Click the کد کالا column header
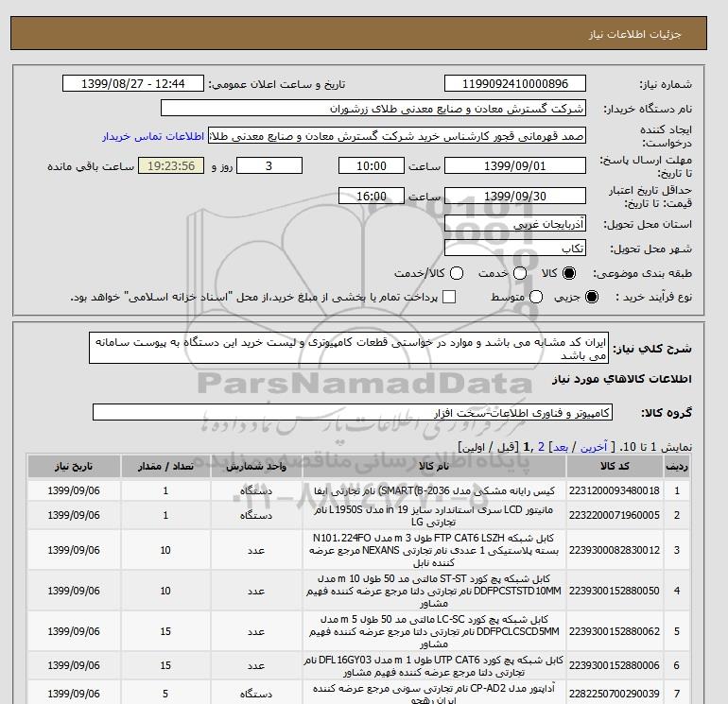Screen dimensions: 728x704 pos(615,467)
